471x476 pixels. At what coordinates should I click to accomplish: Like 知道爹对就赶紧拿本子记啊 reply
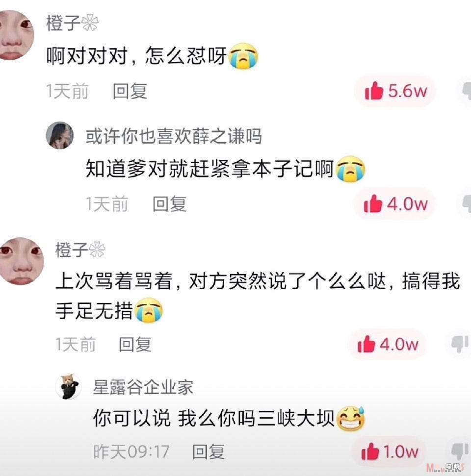click(395, 203)
